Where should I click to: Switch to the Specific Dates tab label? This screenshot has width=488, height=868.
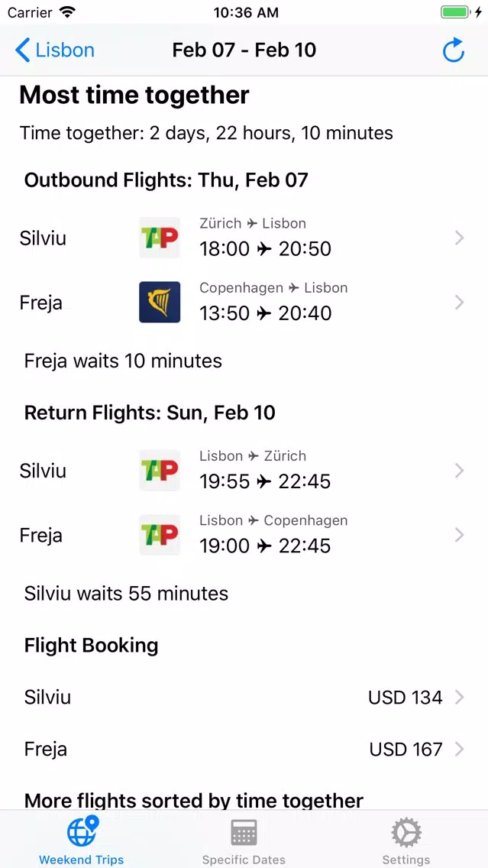(244, 860)
